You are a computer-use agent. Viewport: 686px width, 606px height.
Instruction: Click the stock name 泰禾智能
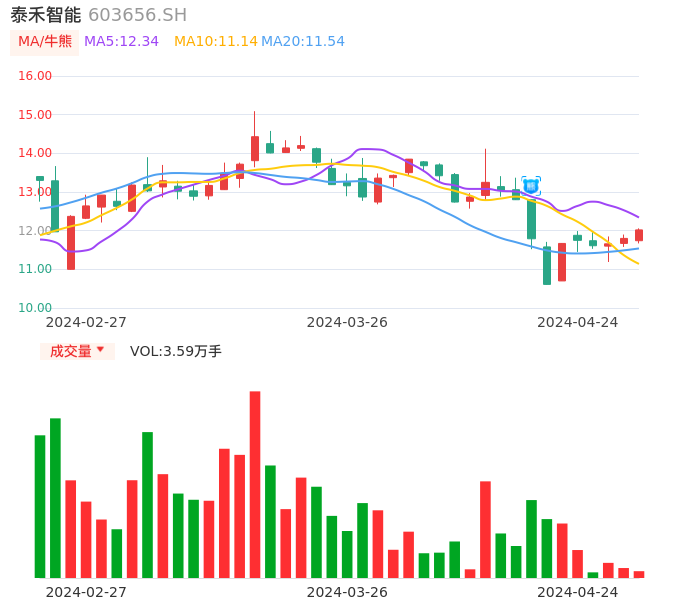[45, 15]
